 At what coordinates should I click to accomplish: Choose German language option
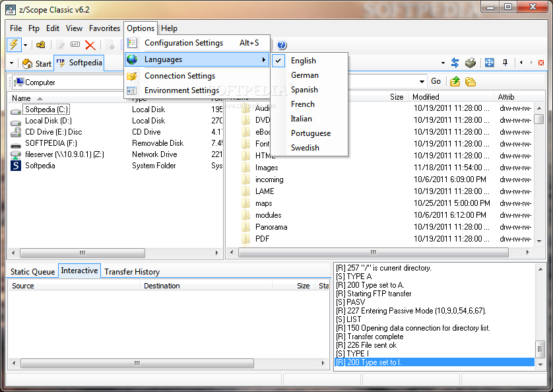click(x=309, y=75)
